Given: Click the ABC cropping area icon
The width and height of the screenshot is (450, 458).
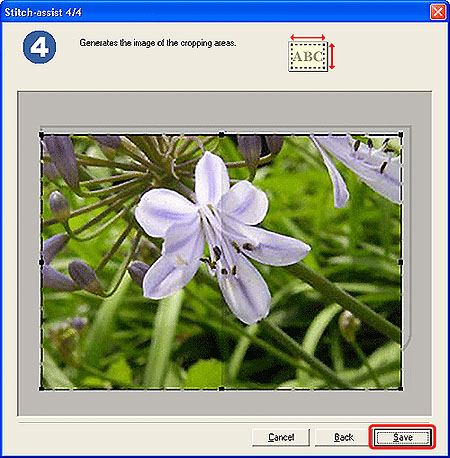Looking at the screenshot, I should (x=308, y=56).
